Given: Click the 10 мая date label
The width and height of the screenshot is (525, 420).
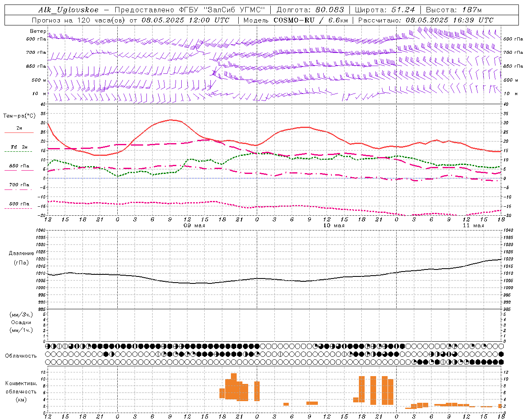Looking at the screenshot, I should (334, 226).
